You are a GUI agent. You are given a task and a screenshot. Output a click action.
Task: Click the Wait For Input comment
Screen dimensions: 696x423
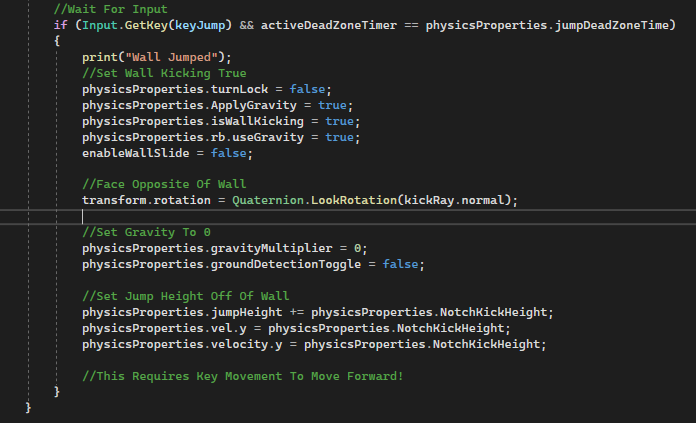click(111, 9)
